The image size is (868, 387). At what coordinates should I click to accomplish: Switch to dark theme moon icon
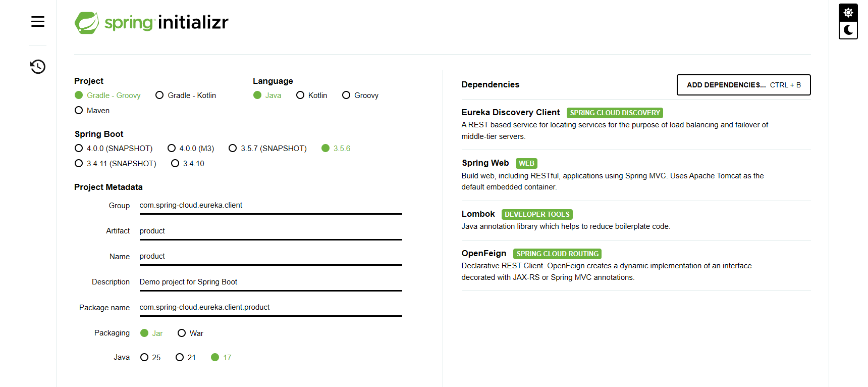pyautogui.click(x=848, y=30)
